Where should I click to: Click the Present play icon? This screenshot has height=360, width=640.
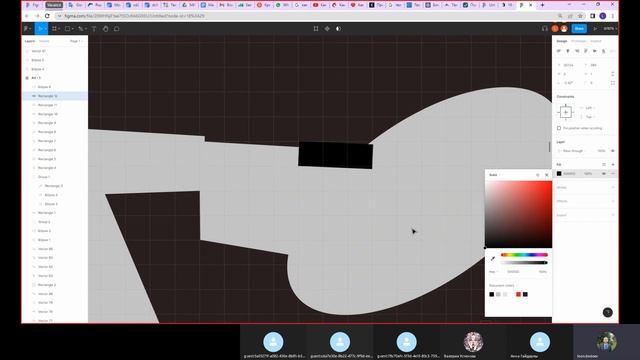click(x=595, y=29)
